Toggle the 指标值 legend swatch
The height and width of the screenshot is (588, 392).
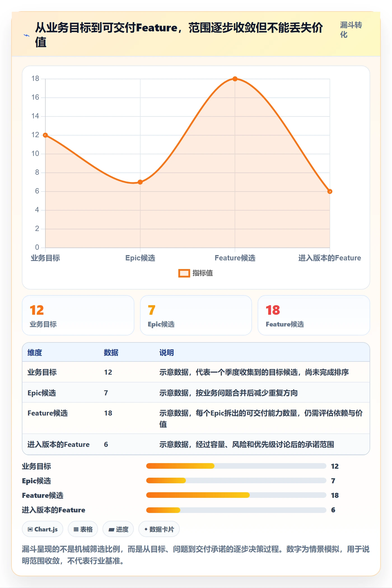[x=184, y=273]
